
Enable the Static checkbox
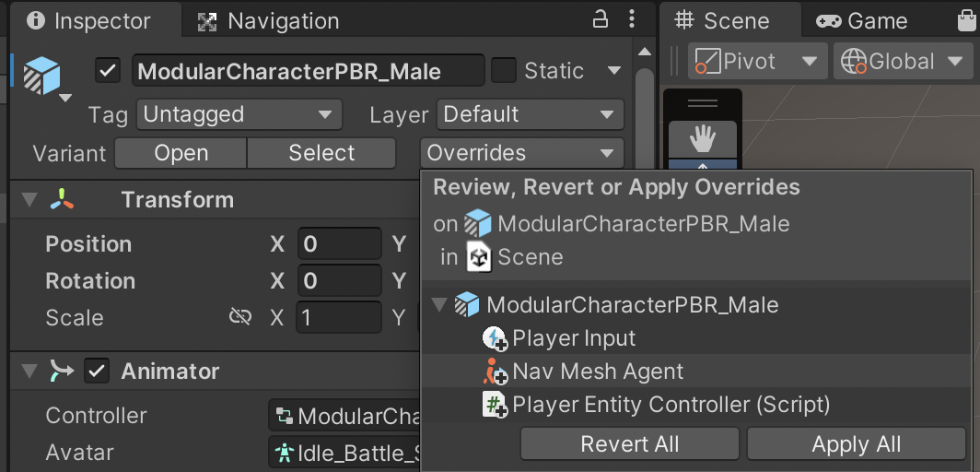pos(504,70)
